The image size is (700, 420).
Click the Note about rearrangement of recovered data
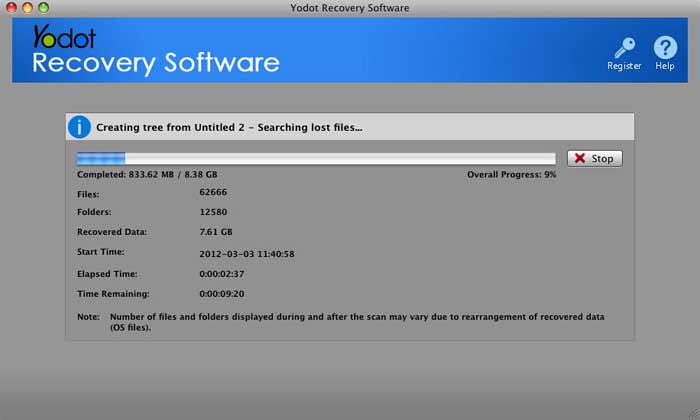pos(341,322)
